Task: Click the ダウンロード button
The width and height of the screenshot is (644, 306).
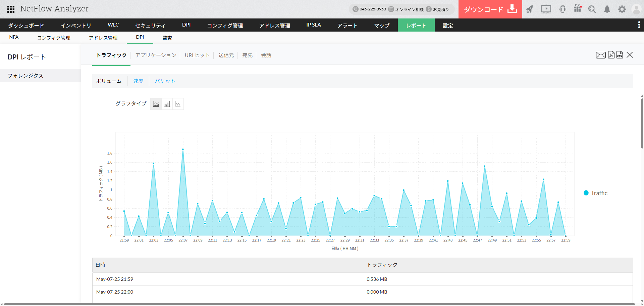Action: 490,9
